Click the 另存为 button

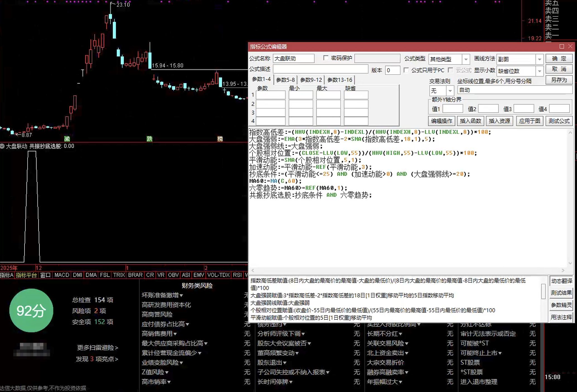[x=559, y=80]
